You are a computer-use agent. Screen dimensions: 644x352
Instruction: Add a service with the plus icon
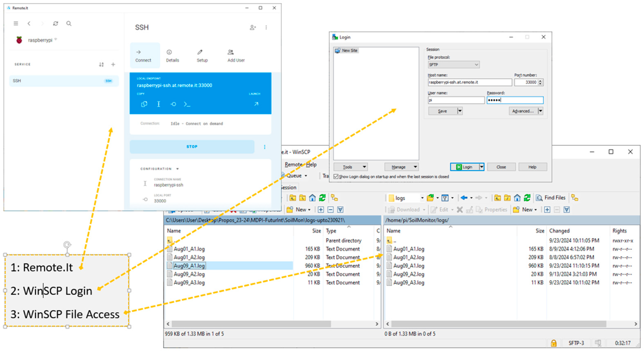(x=113, y=65)
